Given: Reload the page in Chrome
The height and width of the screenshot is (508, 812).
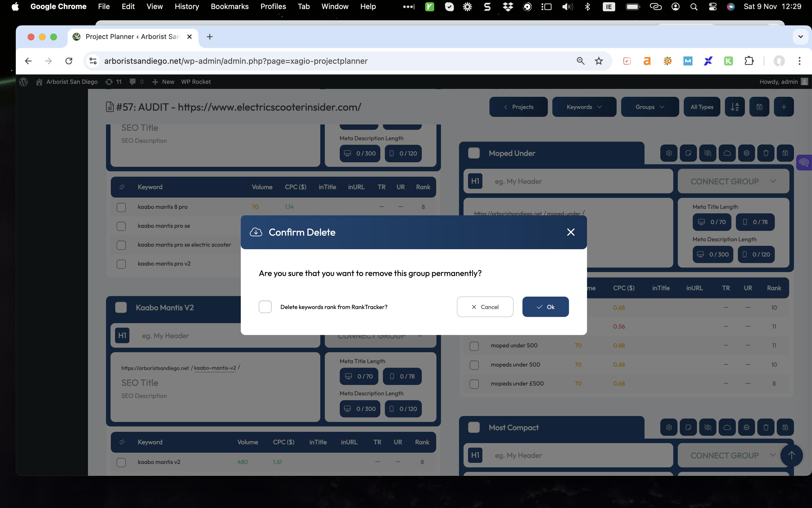Looking at the screenshot, I should [69, 61].
